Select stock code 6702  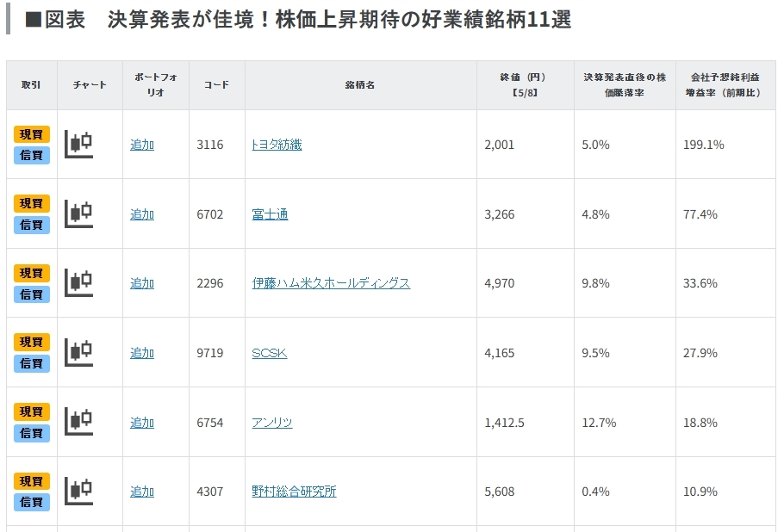click(x=210, y=214)
